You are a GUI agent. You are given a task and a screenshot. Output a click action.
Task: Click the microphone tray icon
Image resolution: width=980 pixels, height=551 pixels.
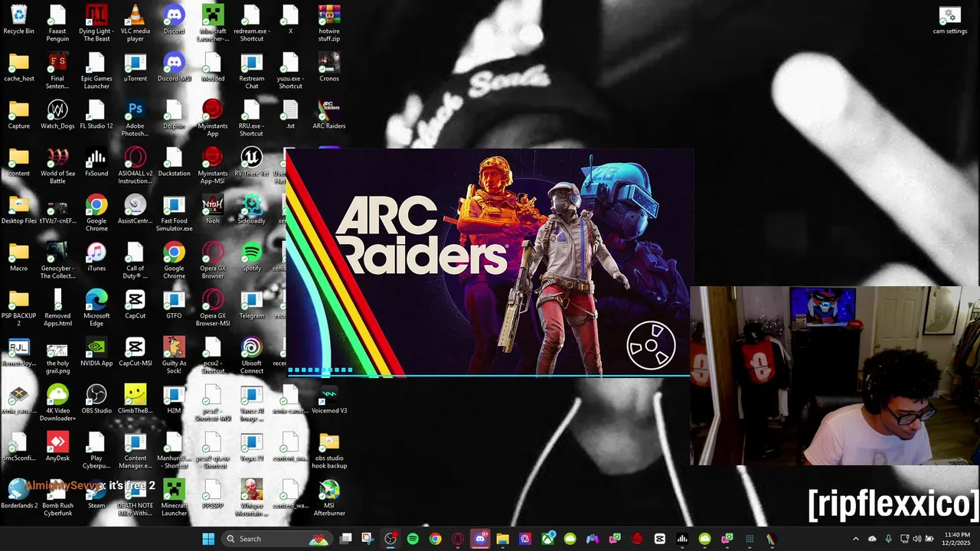[888, 539]
